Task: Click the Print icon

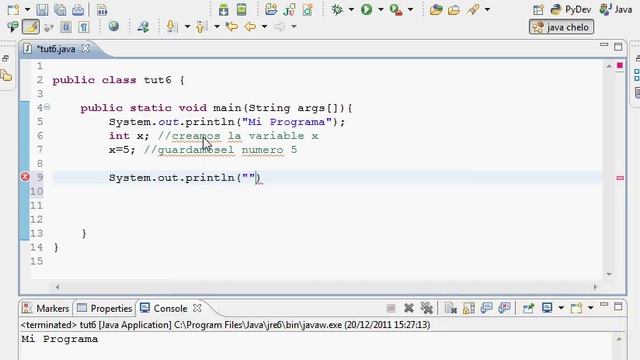Action: (x=78, y=9)
